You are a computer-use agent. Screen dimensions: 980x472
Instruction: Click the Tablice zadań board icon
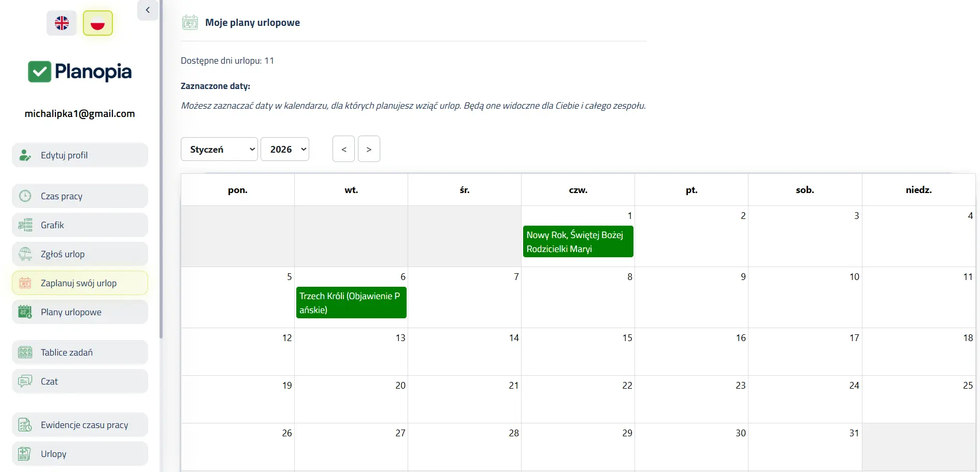pos(25,352)
